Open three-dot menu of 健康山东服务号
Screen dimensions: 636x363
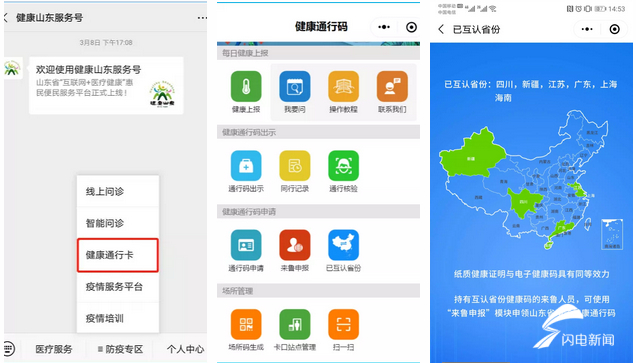tap(202, 18)
